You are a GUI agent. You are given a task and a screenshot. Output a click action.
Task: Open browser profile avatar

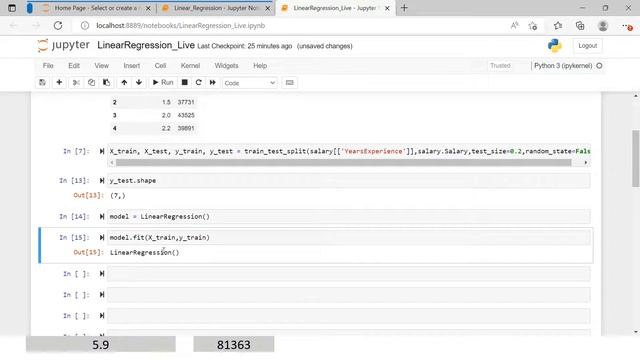pyautogui.click(x=602, y=26)
